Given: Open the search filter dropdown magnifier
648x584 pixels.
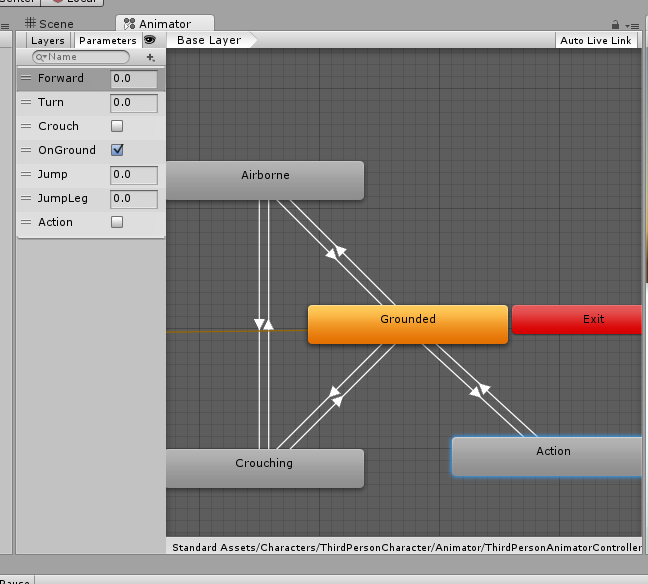Looking at the screenshot, I should tap(40, 57).
